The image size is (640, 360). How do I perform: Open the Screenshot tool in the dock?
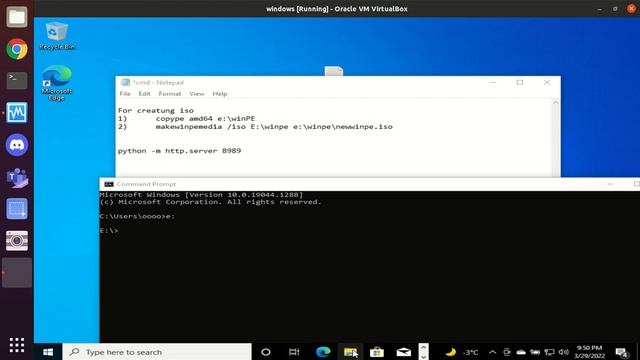17,209
